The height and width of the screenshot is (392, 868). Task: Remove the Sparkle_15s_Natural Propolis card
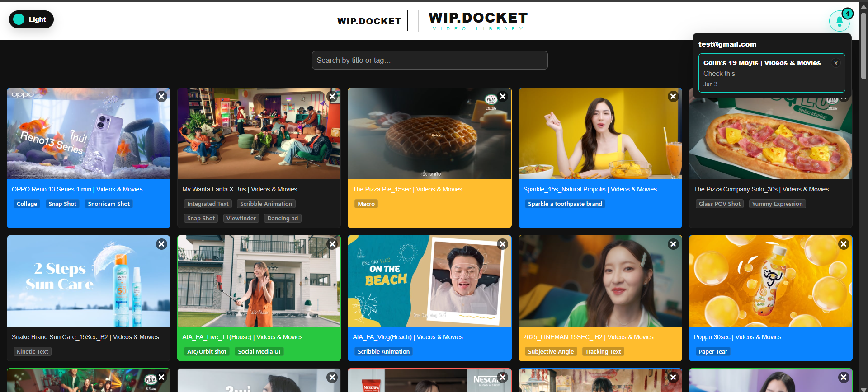(x=673, y=96)
